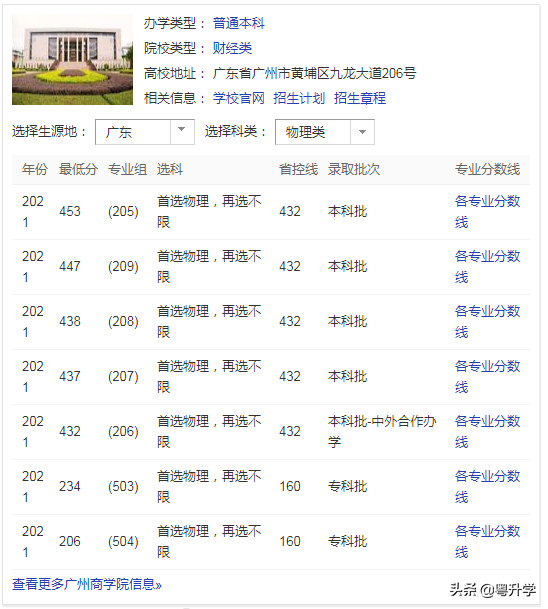
Task: Click the 物理类 subject selection field
Action: 325,132
